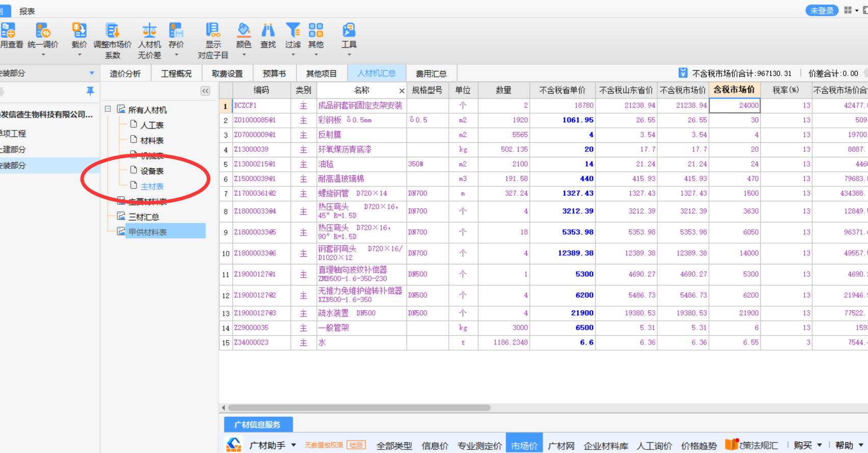Image resolution: width=868 pixels, height=453 pixels.
Task: Click the 广材信息服务 tab
Action: [258, 424]
